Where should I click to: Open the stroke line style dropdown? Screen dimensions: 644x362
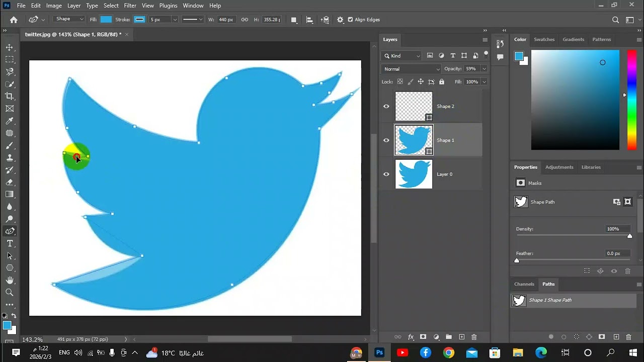point(192,20)
